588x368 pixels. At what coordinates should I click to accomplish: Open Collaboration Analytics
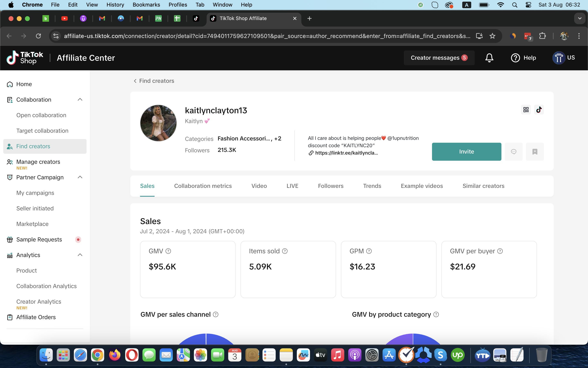pyautogui.click(x=46, y=286)
